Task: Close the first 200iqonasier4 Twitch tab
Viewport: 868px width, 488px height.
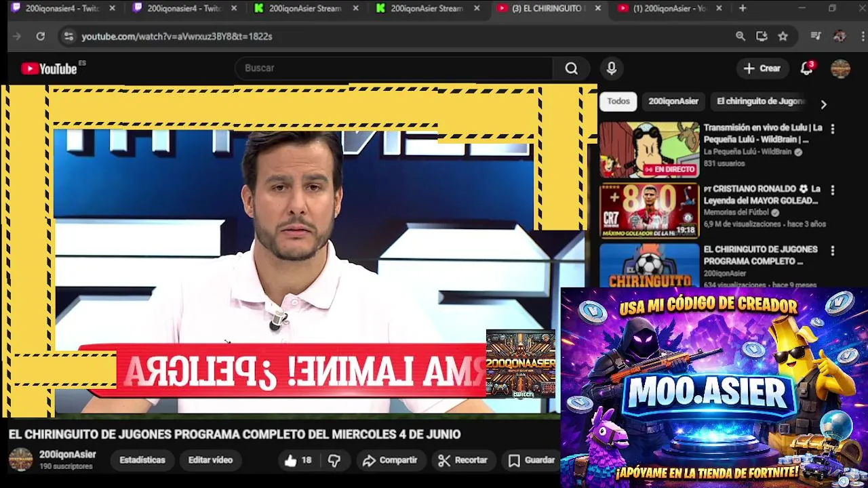Action: pos(113,8)
